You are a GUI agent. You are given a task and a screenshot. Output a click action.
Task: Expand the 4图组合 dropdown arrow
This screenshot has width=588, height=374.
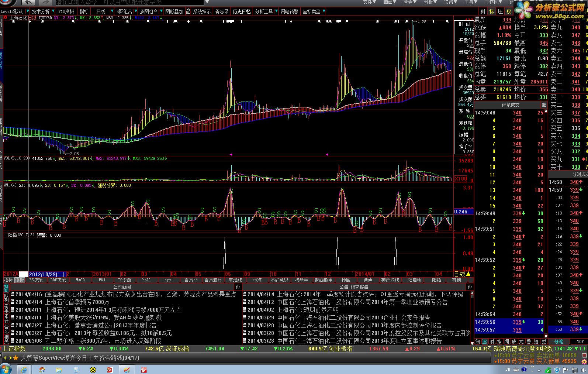click(x=136, y=11)
